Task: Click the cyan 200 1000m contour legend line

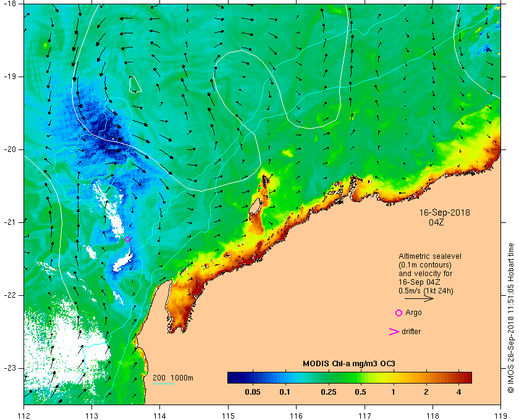Action: pos(163,384)
